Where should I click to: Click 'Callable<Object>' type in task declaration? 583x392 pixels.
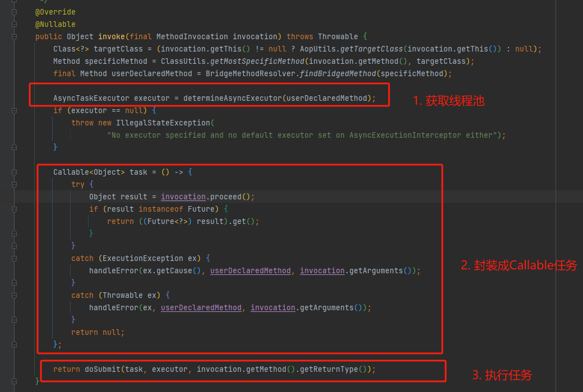[x=89, y=172]
